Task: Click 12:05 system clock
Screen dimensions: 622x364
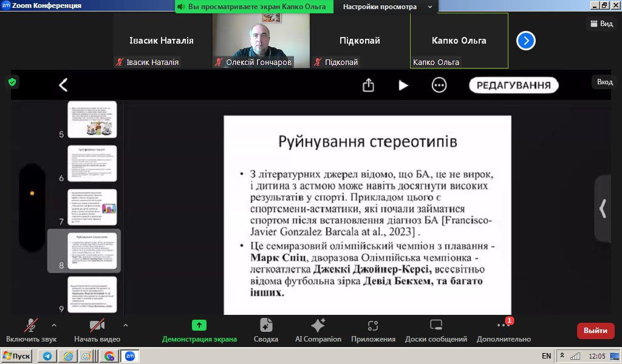Action: pyautogui.click(x=597, y=356)
